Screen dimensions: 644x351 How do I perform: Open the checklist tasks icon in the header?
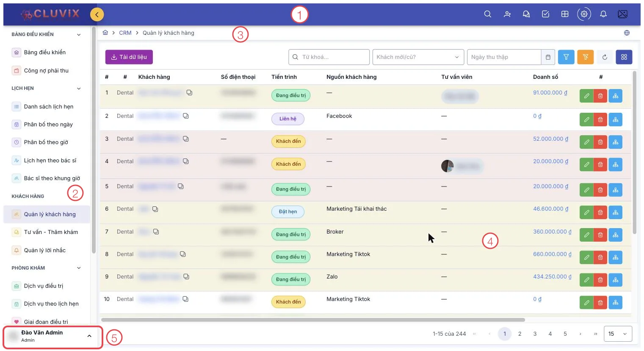click(x=546, y=14)
